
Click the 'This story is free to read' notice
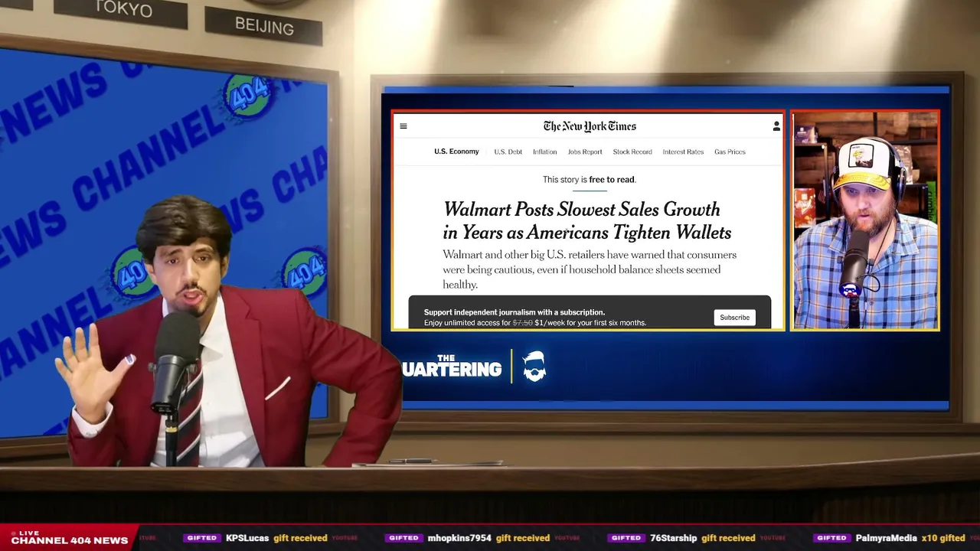pyautogui.click(x=590, y=180)
